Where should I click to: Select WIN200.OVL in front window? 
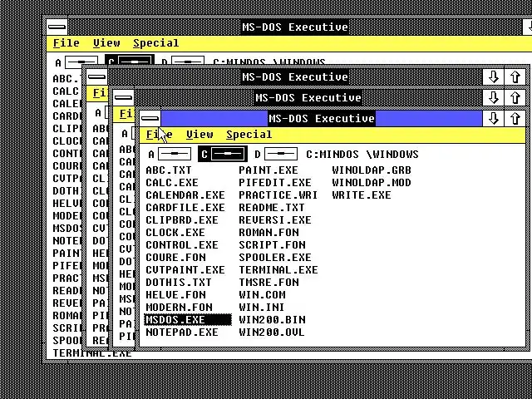point(272,332)
